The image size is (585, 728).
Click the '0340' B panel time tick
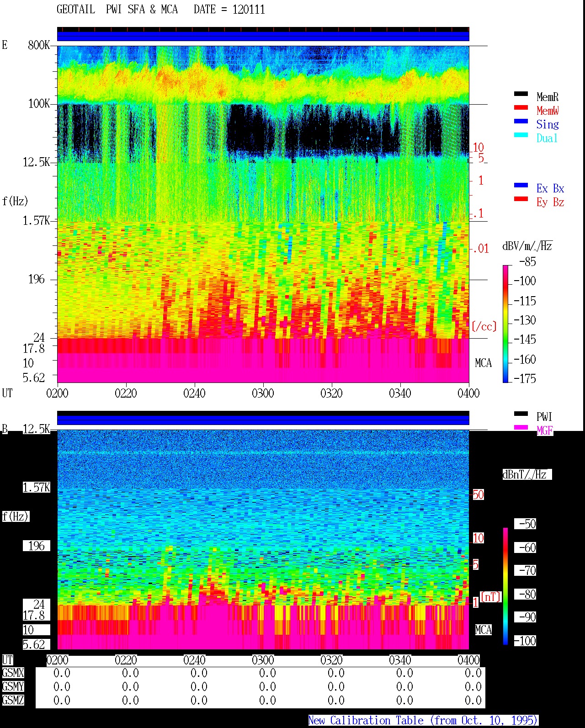tap(400, 660)
